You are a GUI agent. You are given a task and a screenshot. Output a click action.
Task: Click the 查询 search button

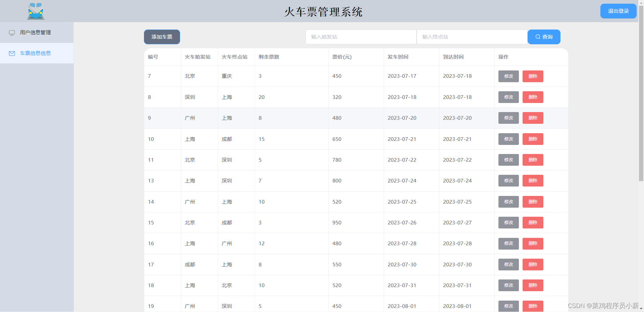[544, 37]
